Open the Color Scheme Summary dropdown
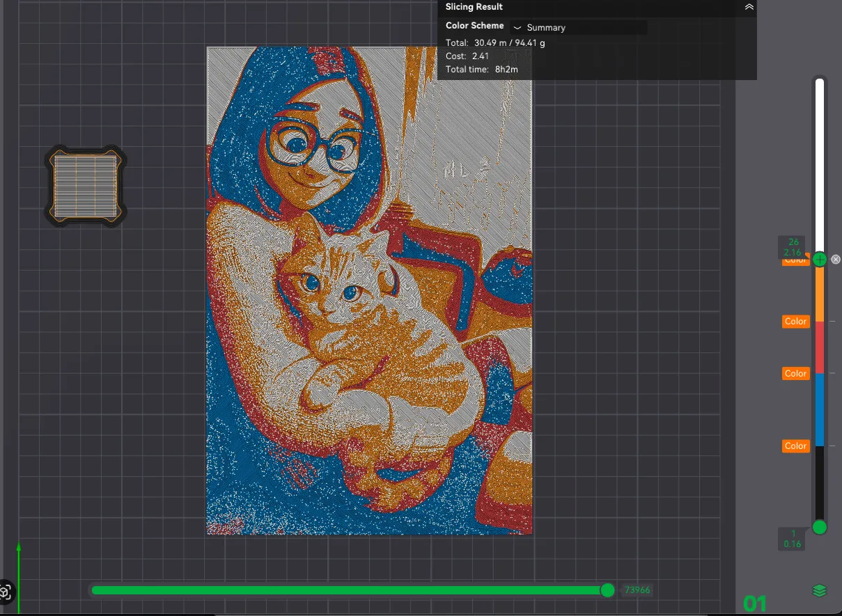 [x=579, y=28]
